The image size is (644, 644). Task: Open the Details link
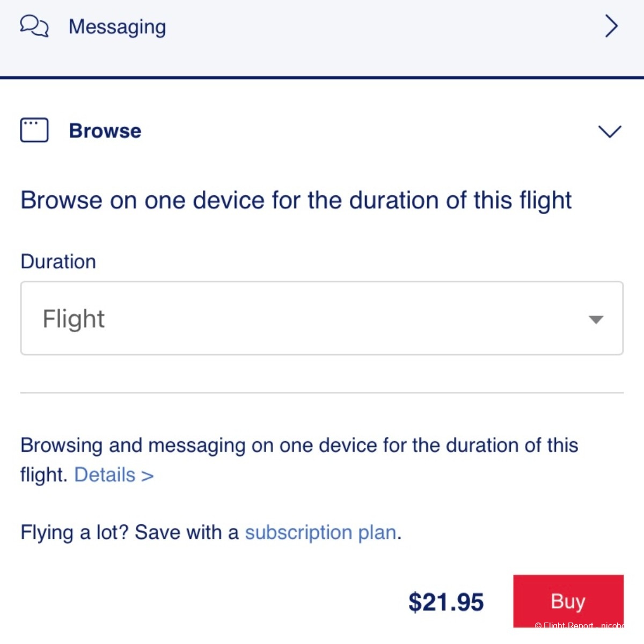(114, 475)
